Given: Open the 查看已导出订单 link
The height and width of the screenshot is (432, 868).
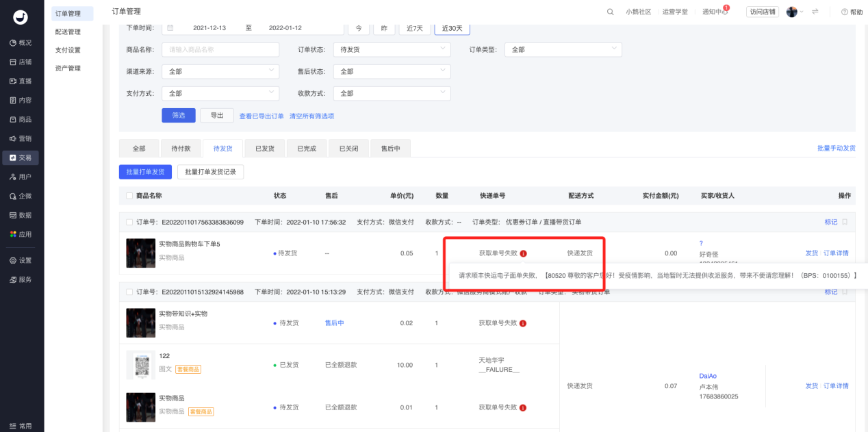Looking at the screenshot, I should [261, 116].
